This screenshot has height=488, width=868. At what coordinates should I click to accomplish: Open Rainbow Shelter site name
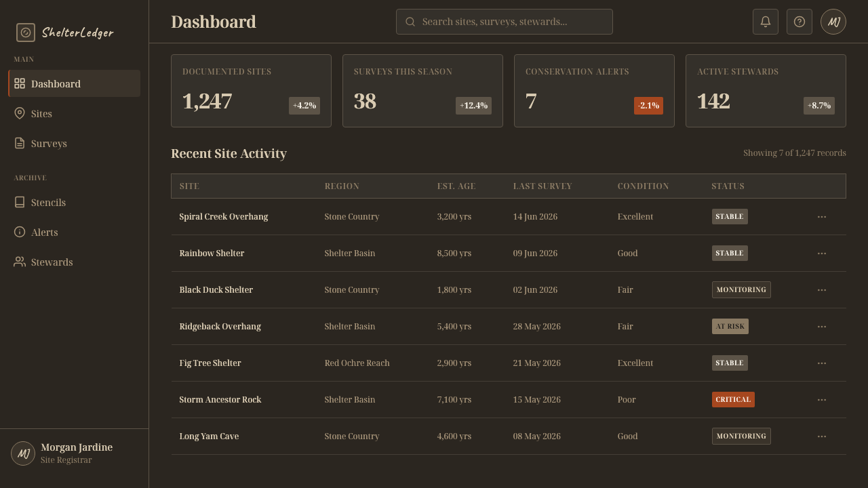point(212,253)
